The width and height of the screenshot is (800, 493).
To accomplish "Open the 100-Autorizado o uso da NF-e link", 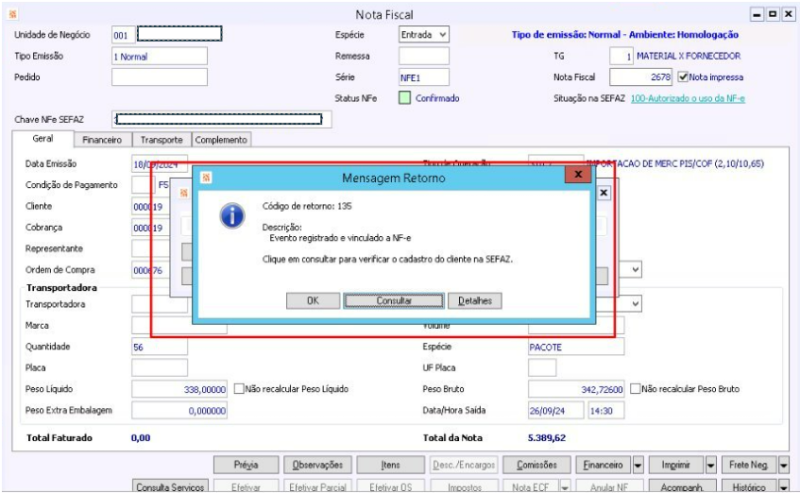I will pyautogui.click(x=688, y=98).
